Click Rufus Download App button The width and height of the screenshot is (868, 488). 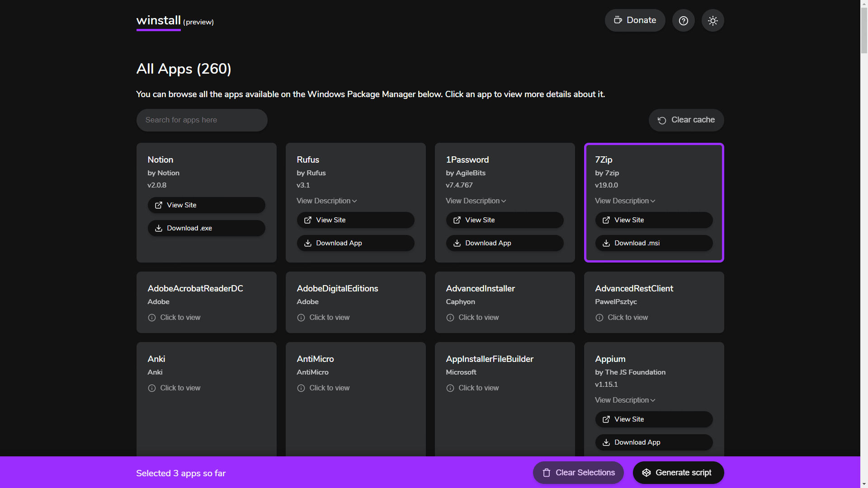[x=355, y=243]
